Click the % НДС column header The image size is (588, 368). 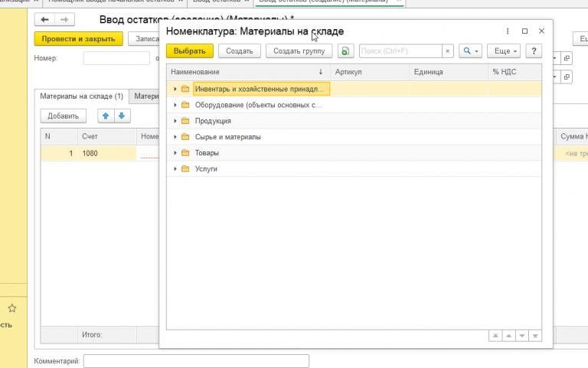[x=514, y=72]
